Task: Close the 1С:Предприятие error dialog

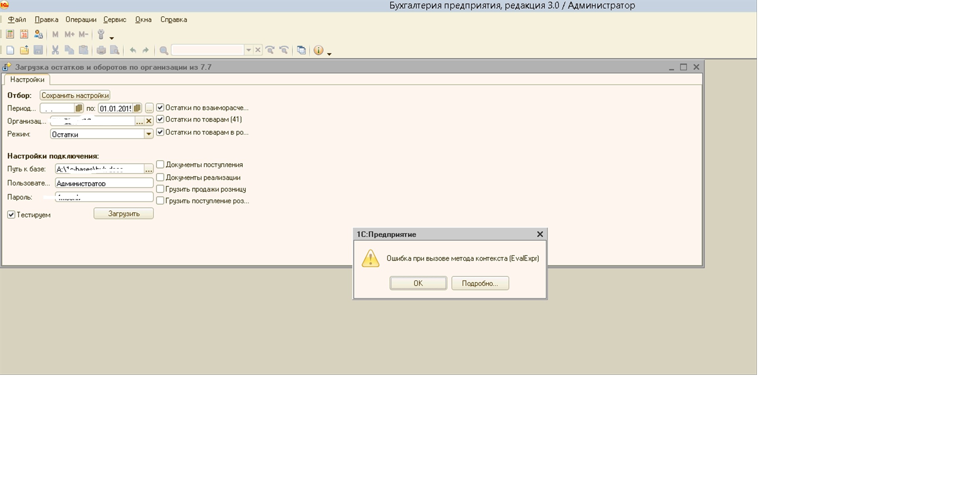Action: coord(540,234)
